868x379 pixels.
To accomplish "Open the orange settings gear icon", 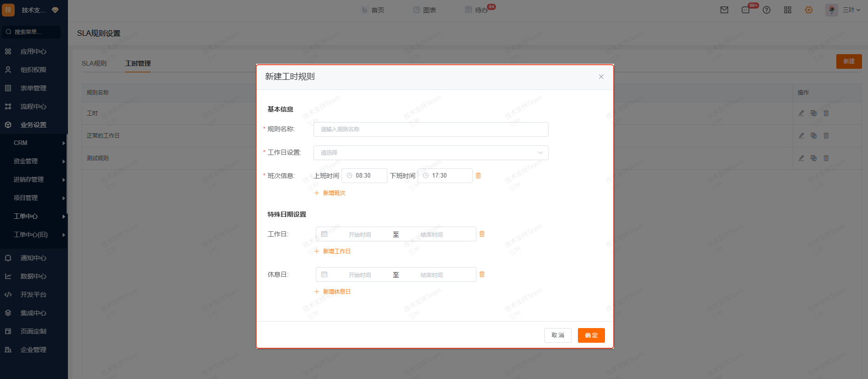I will tap(809, 10).
